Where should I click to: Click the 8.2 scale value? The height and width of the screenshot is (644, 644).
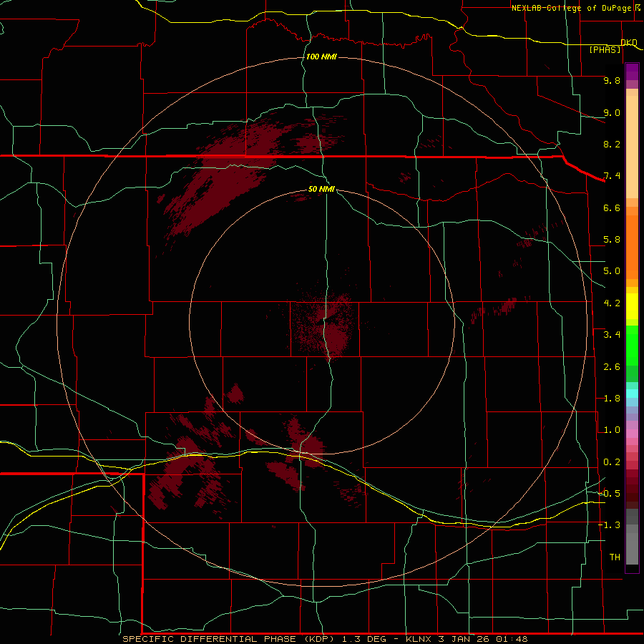[x=612, y=144]
